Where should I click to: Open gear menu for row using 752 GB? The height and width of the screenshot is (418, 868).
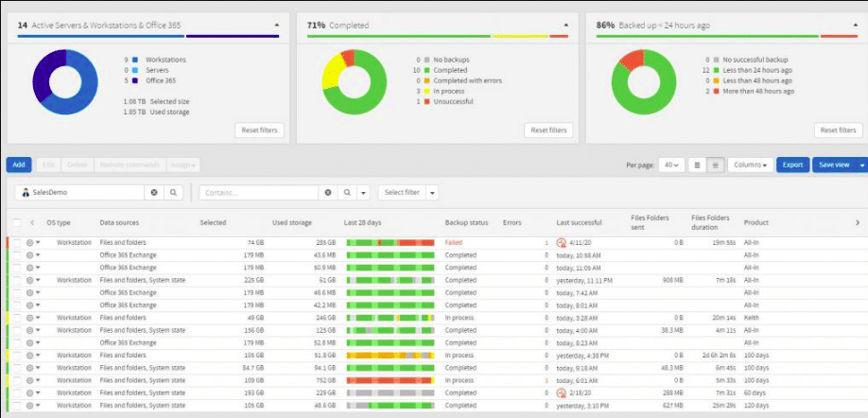pyautogui.click(x=33, y=380)
